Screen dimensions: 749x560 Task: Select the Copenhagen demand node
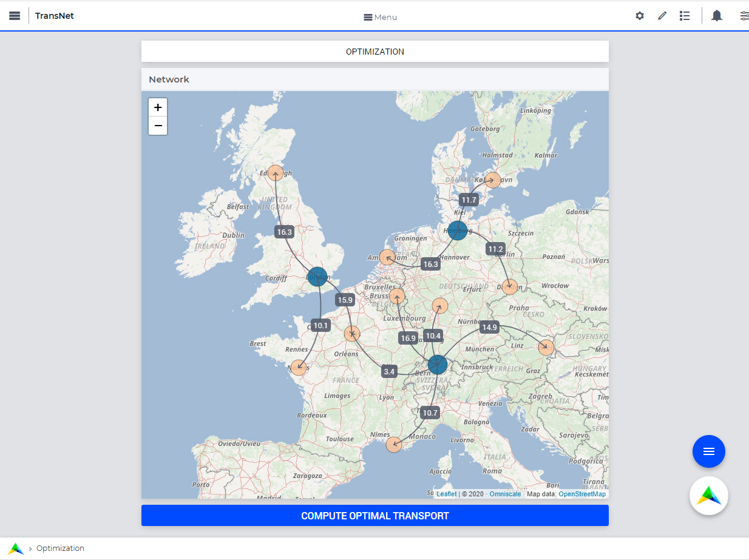click(x=493, y=180)
